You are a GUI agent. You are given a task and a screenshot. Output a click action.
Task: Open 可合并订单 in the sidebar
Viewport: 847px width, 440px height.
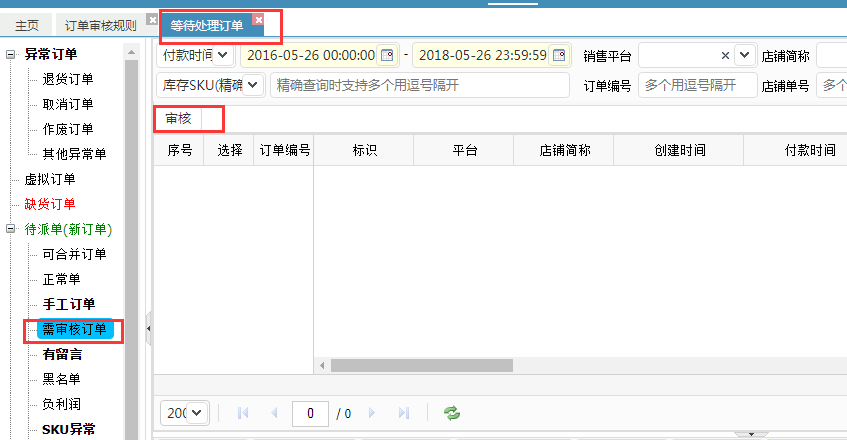click(75, 254)
